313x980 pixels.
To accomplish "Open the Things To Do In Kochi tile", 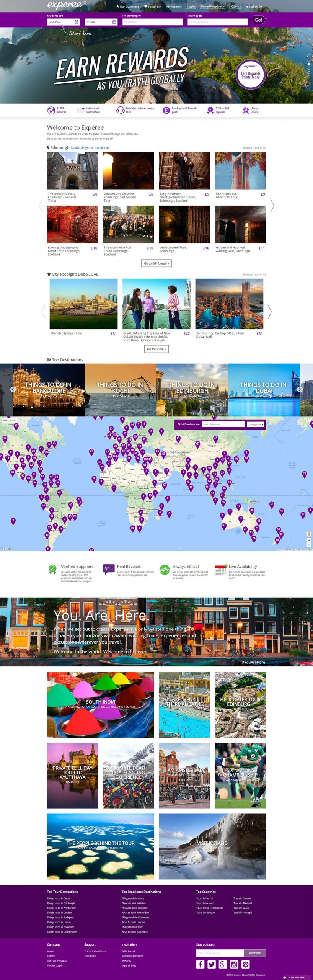I will click(121, 390).
